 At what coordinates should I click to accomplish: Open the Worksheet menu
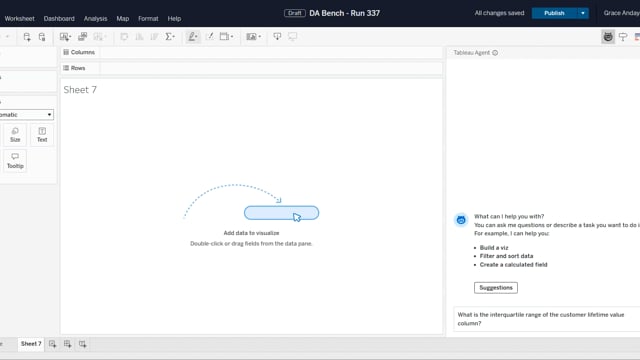20,18
